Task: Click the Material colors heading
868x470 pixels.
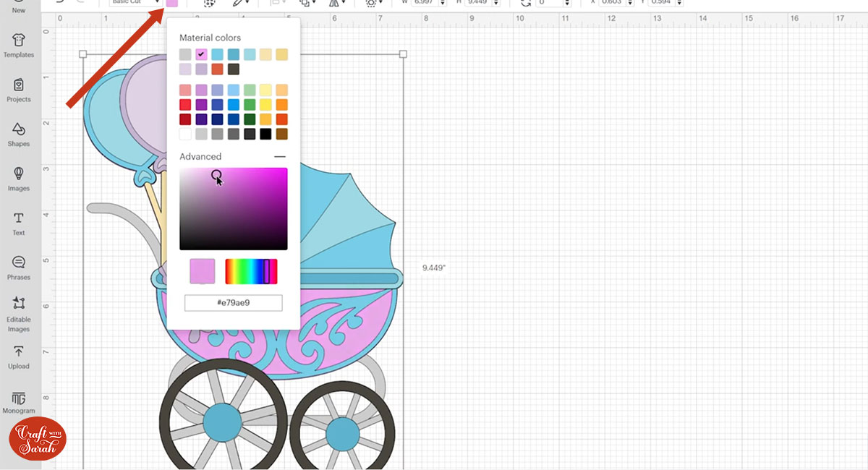Action: pos(210,38)
